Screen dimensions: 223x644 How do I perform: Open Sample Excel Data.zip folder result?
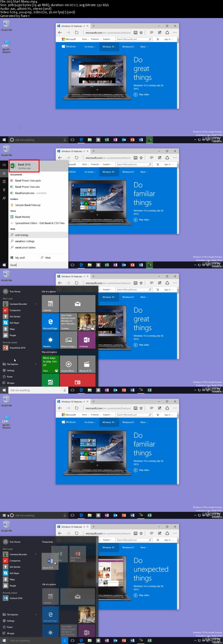click(38, 205)
